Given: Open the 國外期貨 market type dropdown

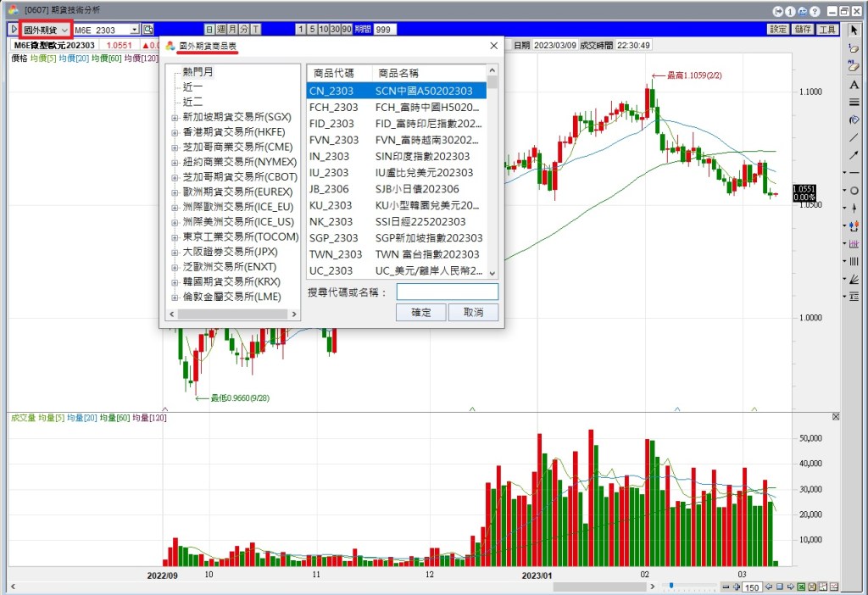Looking at the screenshot, I should click(46, 30).
